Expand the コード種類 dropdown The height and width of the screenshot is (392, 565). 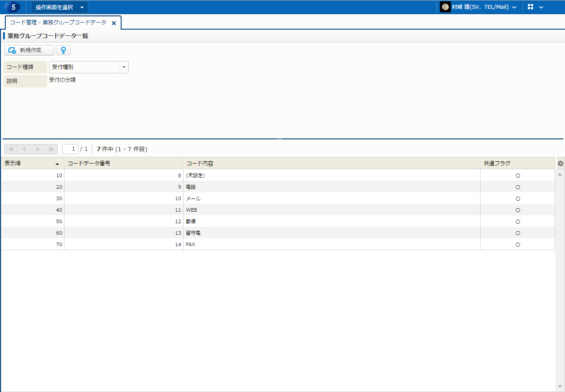[x=124, y=67]
